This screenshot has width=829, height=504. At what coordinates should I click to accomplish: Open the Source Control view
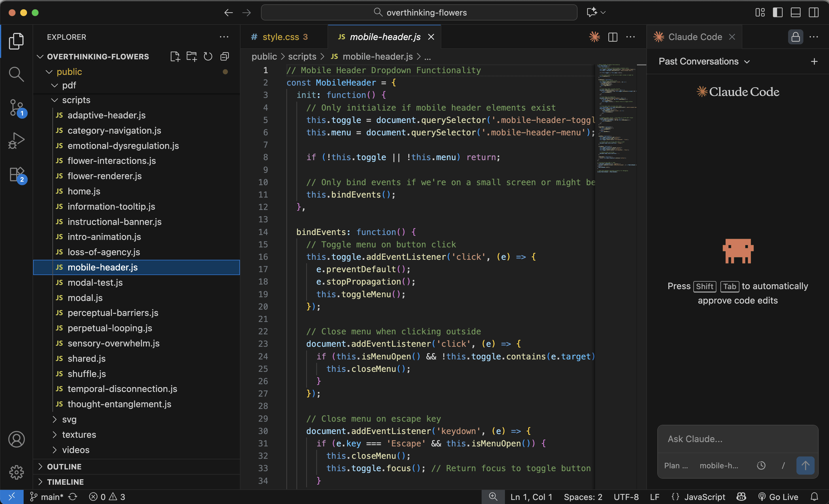(16, 107)
